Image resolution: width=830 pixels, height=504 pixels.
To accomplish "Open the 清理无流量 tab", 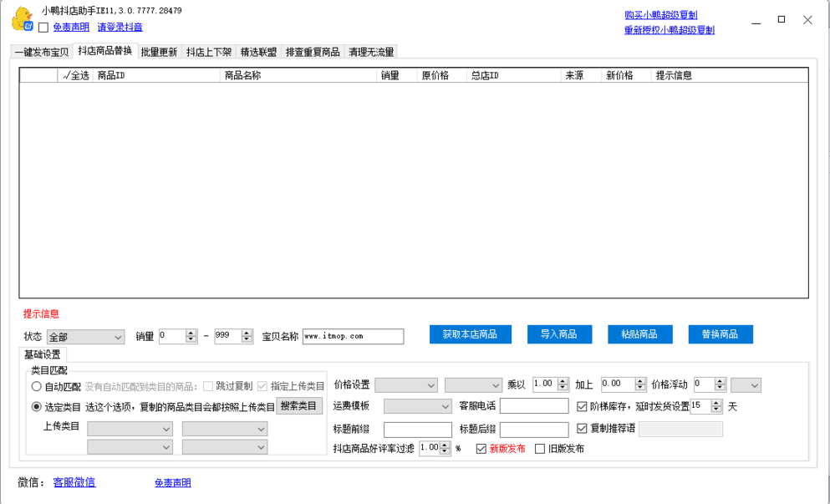I will (x=371, y=52).
